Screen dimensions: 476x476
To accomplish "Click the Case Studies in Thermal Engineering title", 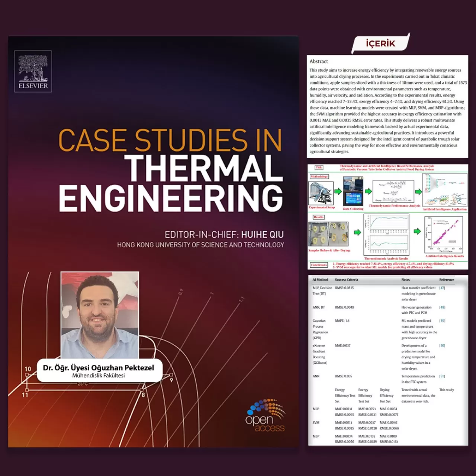I will tap(171, 170).
